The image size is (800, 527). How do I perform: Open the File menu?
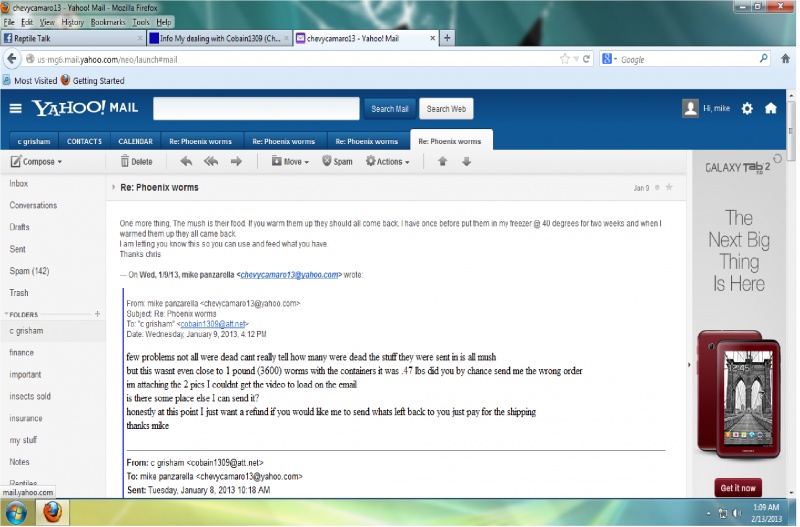pyautogui.click(x=9, y=22)
